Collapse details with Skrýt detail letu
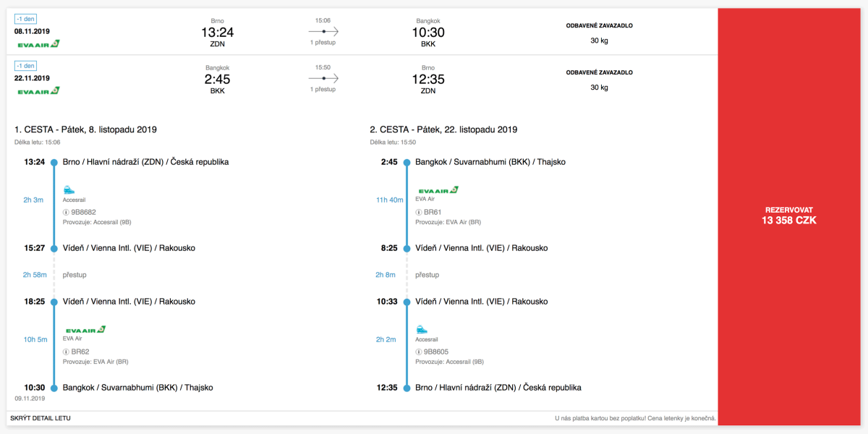Screen dimensions: 868x434 pyautogui.click(x=41, y=418)
